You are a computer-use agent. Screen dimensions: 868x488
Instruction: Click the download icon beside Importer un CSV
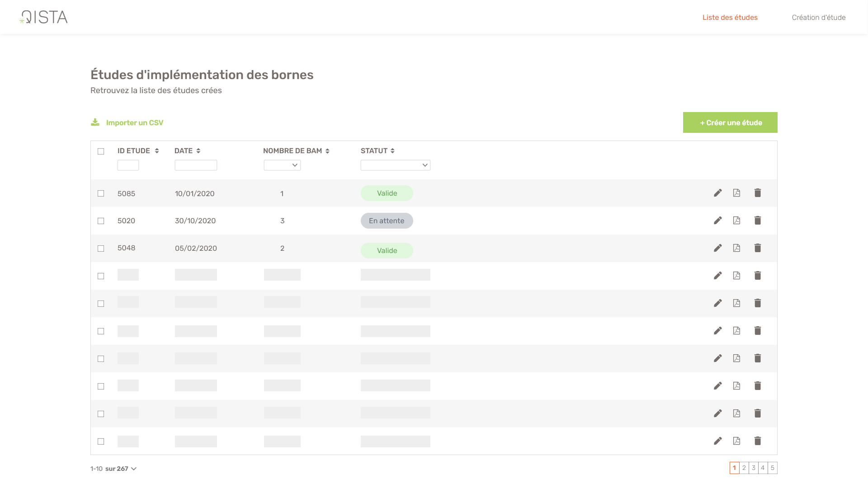coord(95,122)
